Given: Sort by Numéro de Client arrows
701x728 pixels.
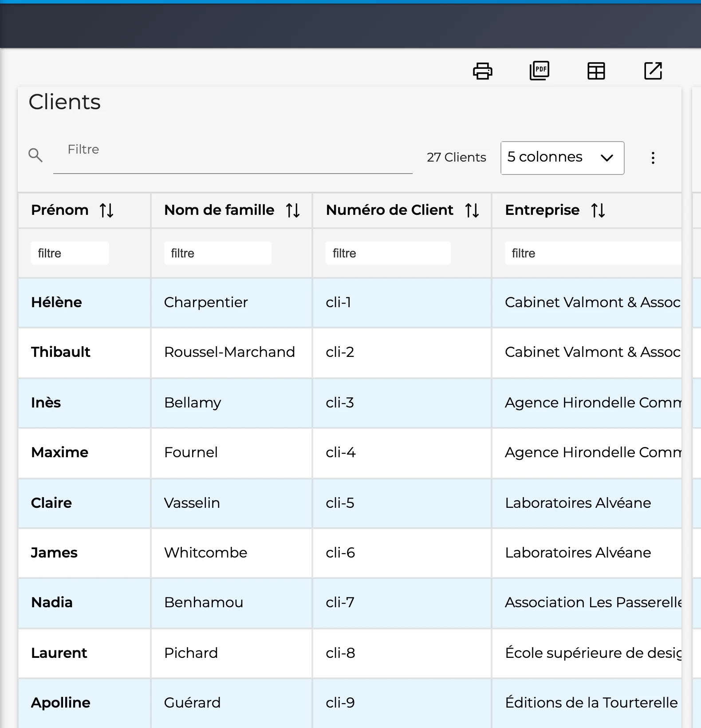Looking at the screenshot, I should 472,210.
